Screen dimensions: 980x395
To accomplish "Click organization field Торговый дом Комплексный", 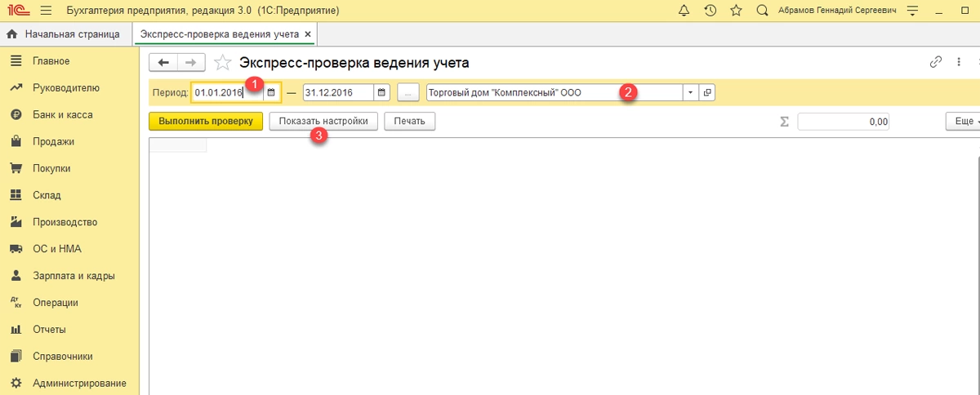I will [555, 92].
